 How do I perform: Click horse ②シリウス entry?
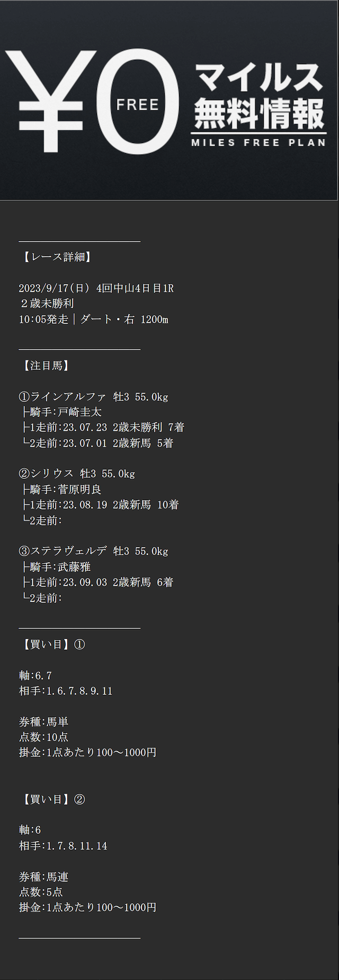click(77, 474)
